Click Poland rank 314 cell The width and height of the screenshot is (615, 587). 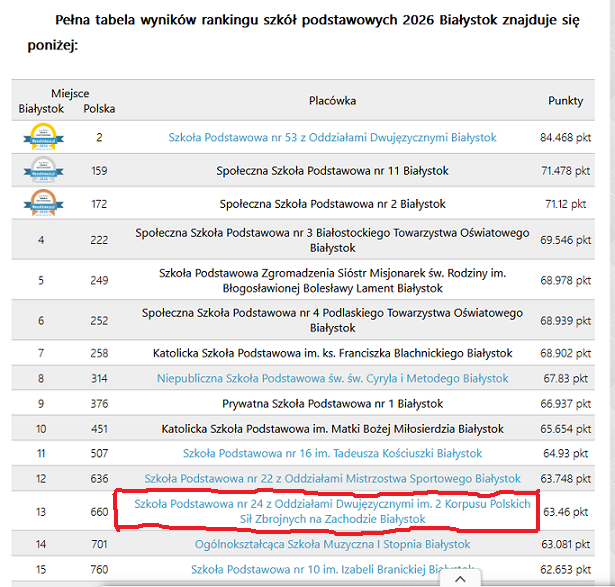point(99,378)
